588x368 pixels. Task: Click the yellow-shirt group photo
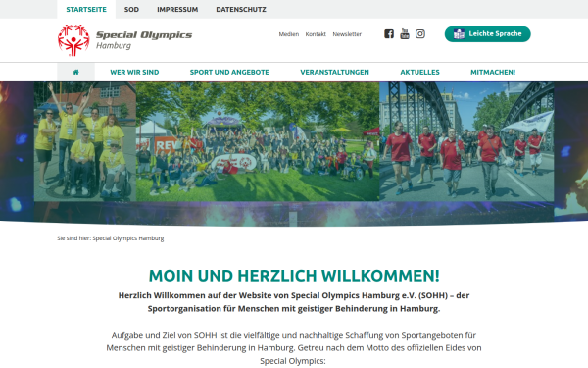[85, 141]
